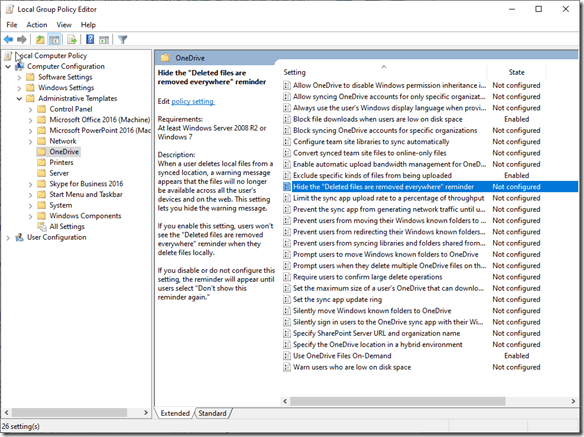Image resolution: width=584 pixels, height=437 pixels.
Task: Sort by the Setting column header
Action: pos(384,72)
